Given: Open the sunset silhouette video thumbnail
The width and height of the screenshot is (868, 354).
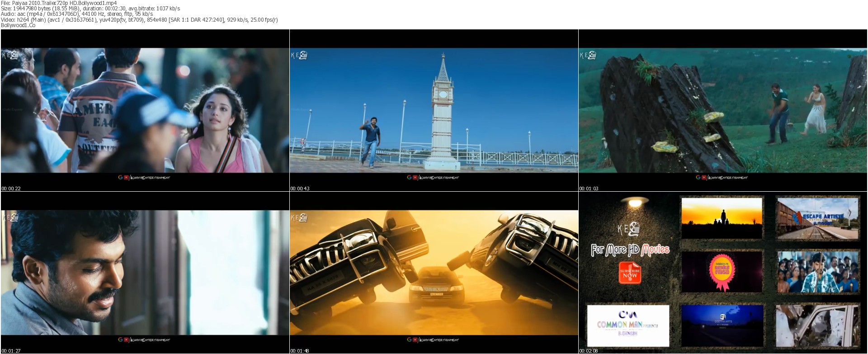Looking at the screenshot, I should (722, 217).
